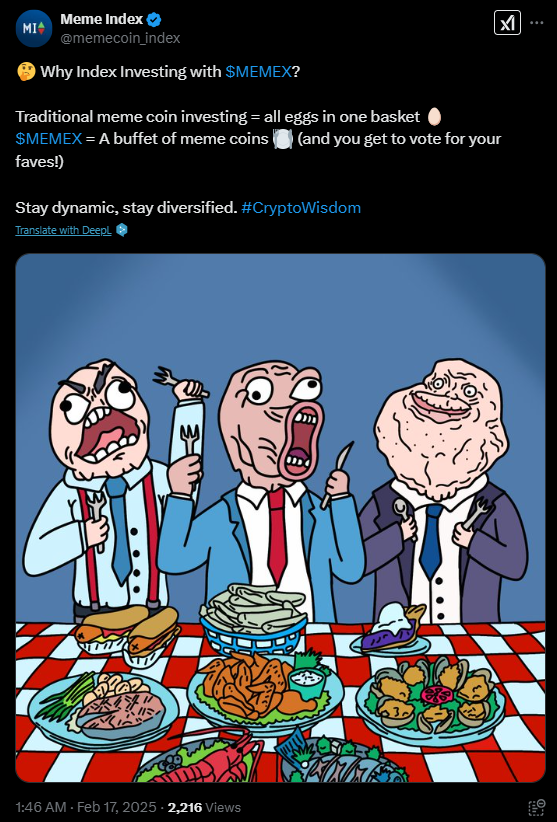Open the #CryptoWisdom hashtag

(x=301, y=208)
